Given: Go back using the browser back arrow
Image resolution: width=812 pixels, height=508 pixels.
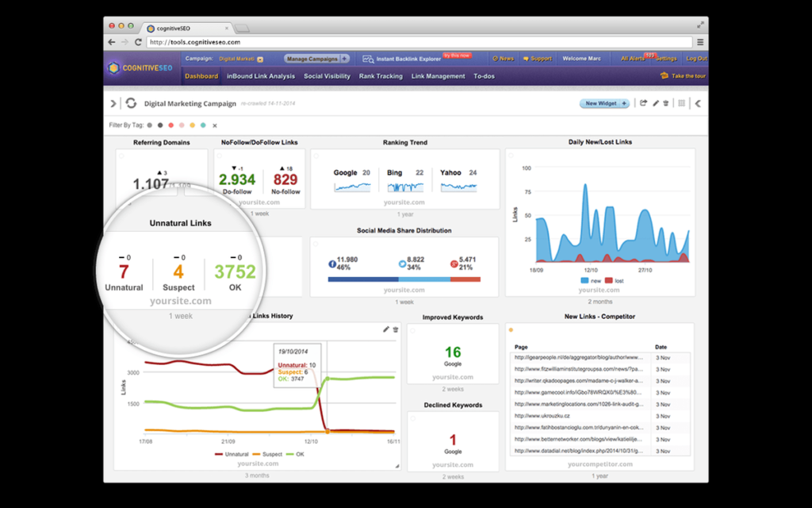Looking at the screenshot, I should pos(112,42).
